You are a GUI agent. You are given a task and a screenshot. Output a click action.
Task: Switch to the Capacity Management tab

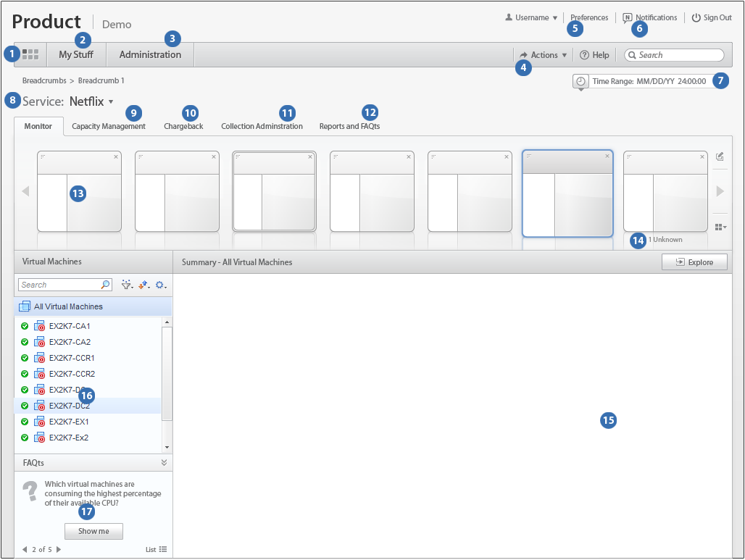[x=109, y=126]
